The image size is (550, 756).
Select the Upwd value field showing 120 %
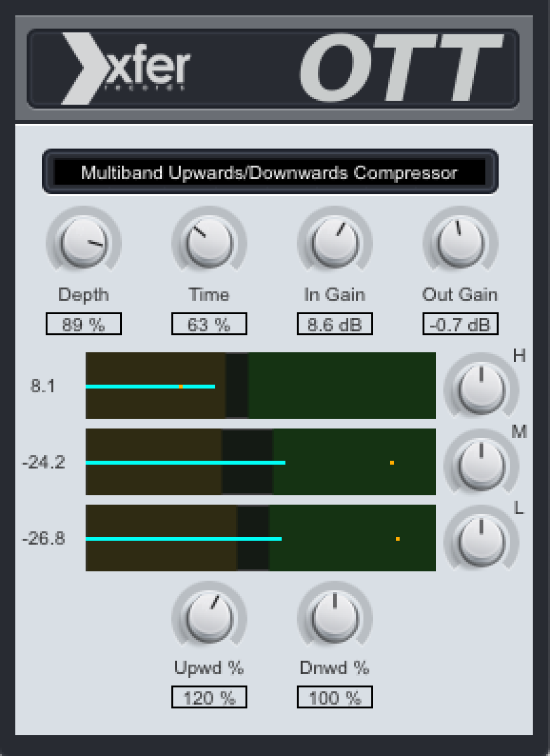(x=209, y=697)
